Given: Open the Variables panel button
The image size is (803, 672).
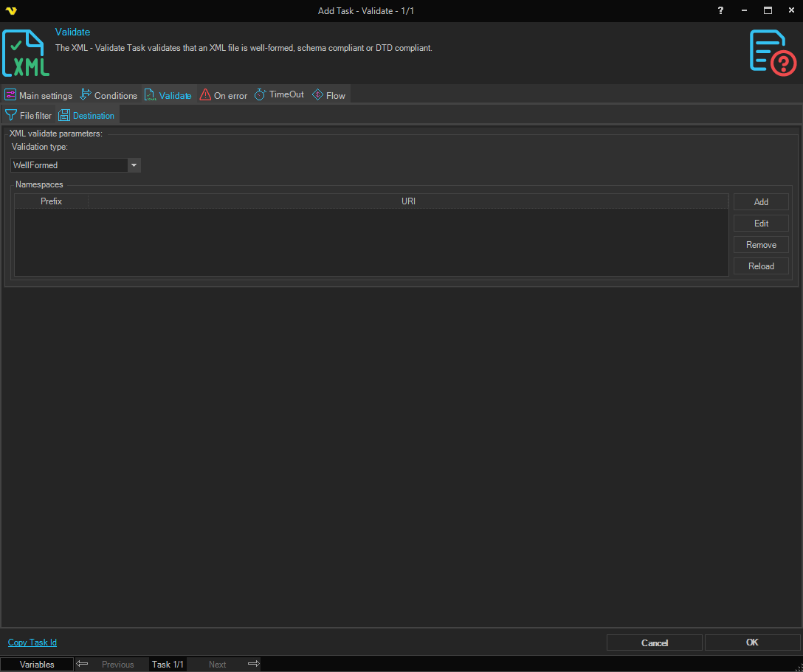Looking at the screenshot, I should [37, 665].
